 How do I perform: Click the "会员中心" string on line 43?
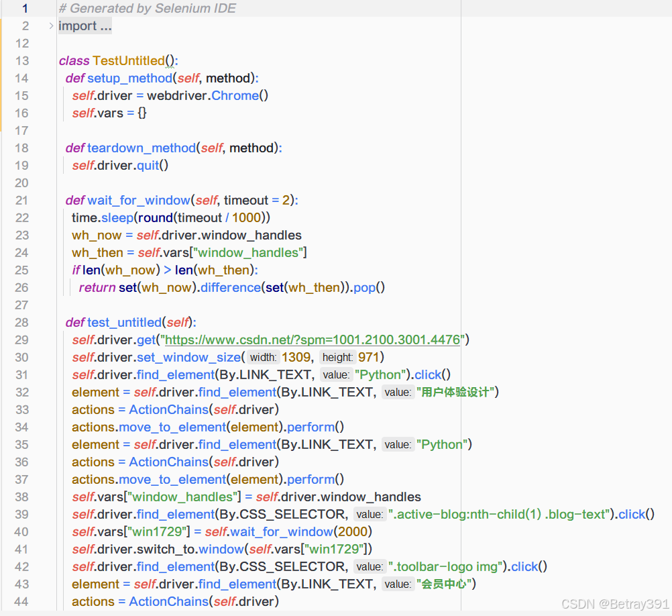(444, 584)
